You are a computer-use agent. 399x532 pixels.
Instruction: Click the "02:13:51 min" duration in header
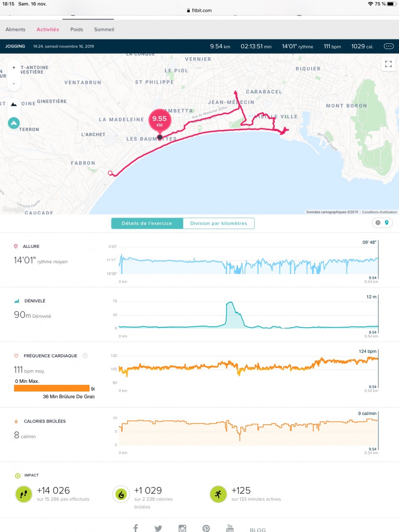256,46
